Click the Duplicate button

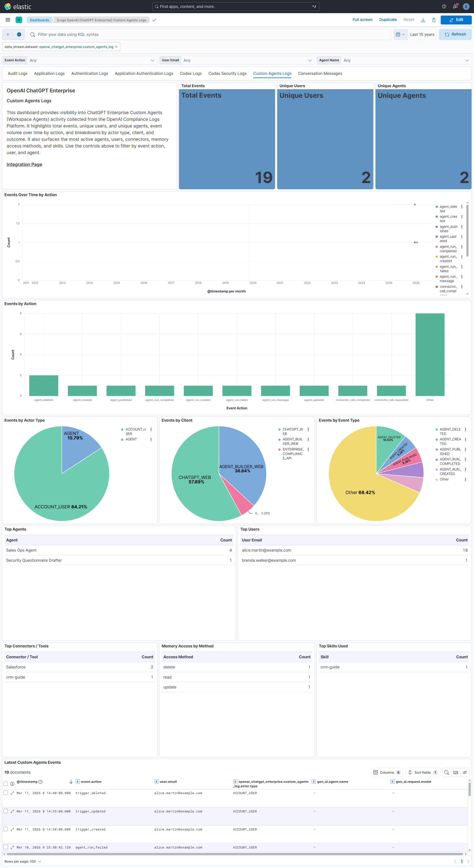pos(388,20)
